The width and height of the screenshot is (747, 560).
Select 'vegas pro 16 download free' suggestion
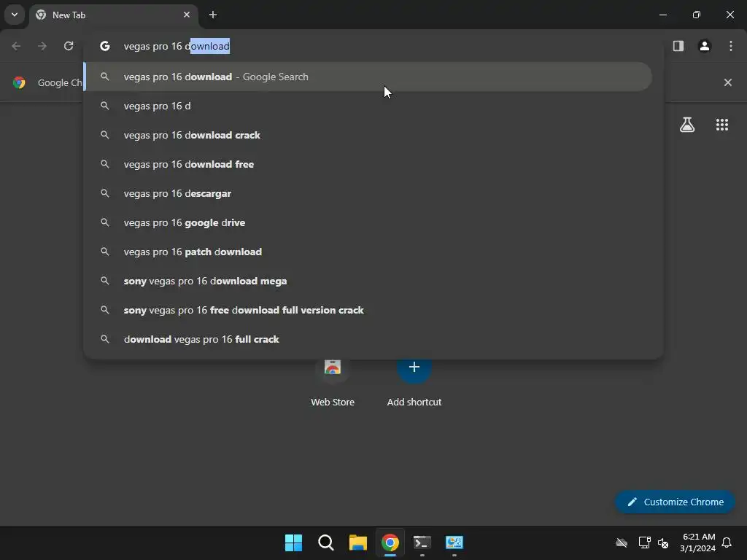point(368,164)
